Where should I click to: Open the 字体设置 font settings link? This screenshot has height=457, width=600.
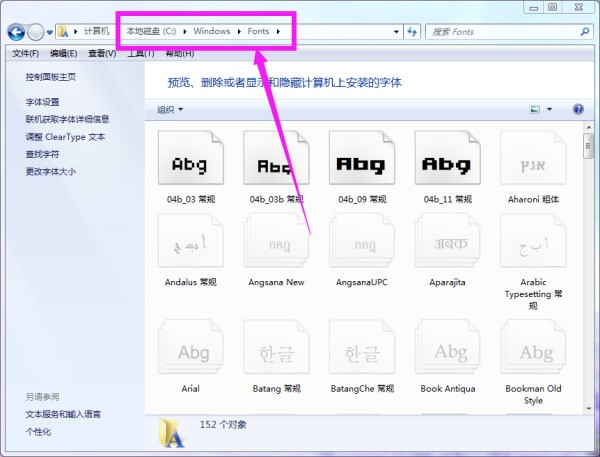43,102
